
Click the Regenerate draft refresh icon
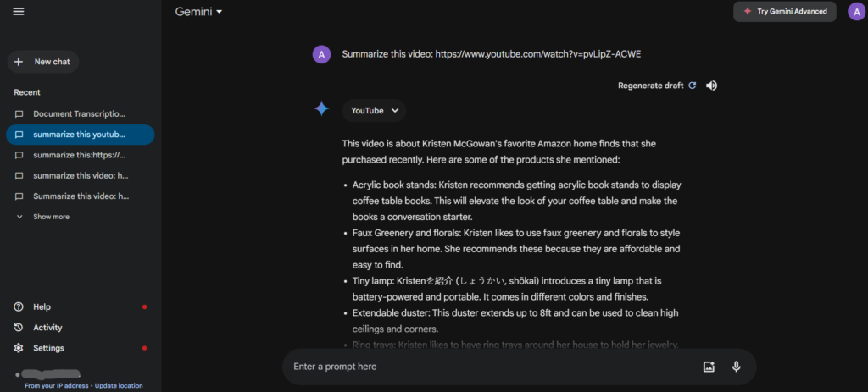(x=692, y=86)
